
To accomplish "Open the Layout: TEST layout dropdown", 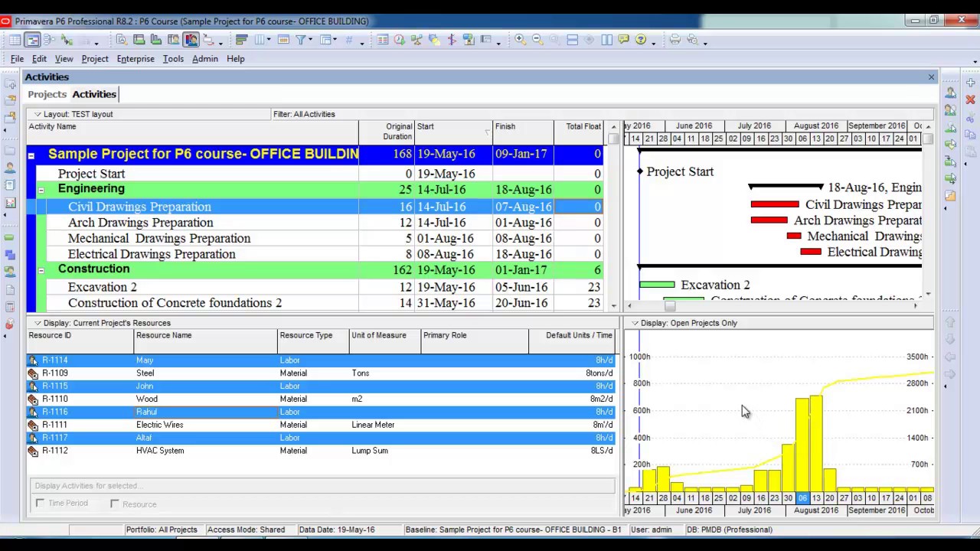I will point(73,114).
